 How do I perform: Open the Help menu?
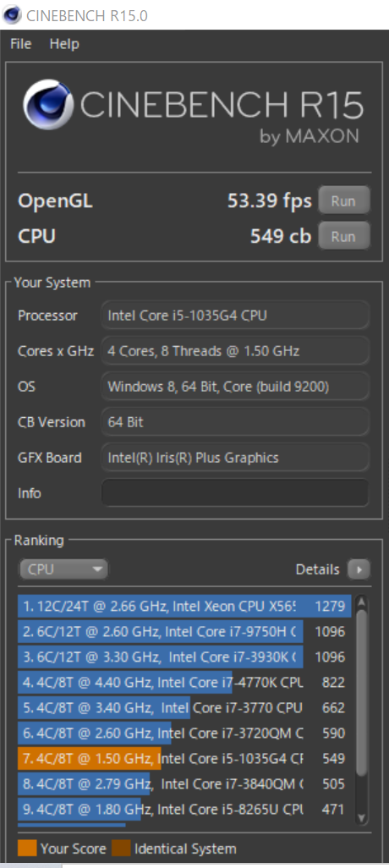[64, 44]
